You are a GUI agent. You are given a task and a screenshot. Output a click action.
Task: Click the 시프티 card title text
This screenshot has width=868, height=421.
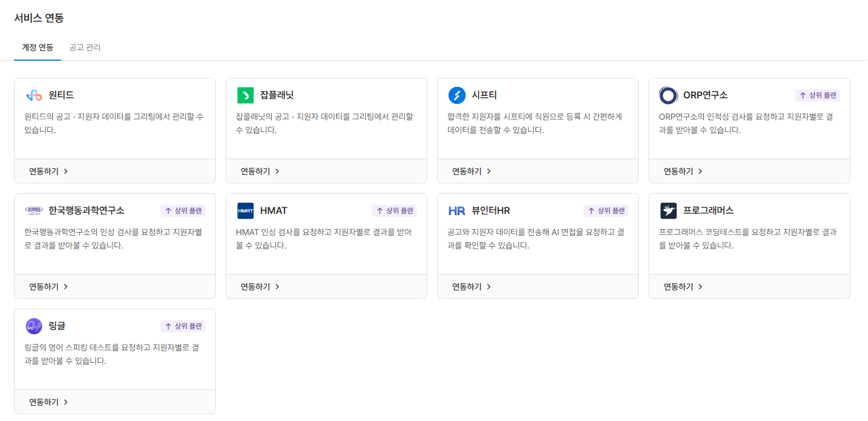[484, 95]
